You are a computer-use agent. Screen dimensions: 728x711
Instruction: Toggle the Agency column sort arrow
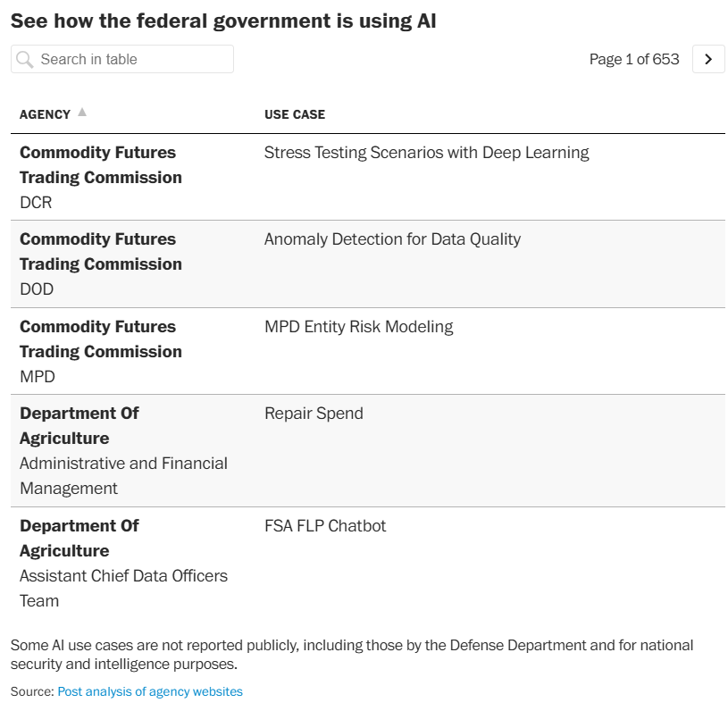coord(82,113)
